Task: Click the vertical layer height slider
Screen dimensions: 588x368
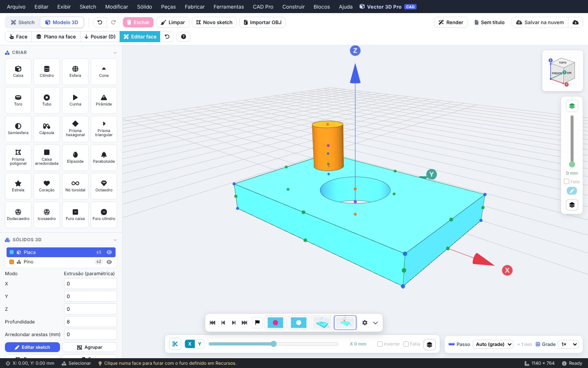Action: (572, 141)
